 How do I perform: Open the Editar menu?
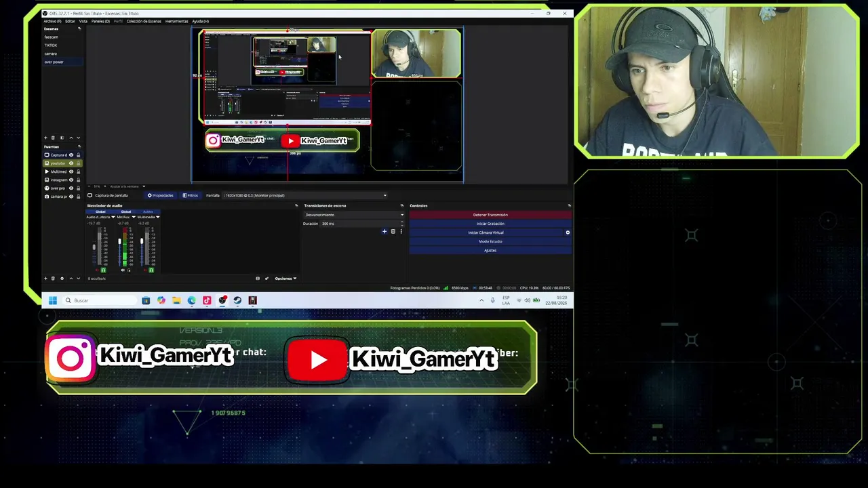70,21
